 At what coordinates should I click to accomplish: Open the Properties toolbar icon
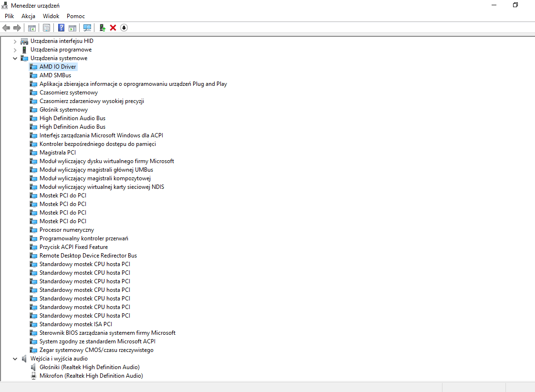(46, 28)
